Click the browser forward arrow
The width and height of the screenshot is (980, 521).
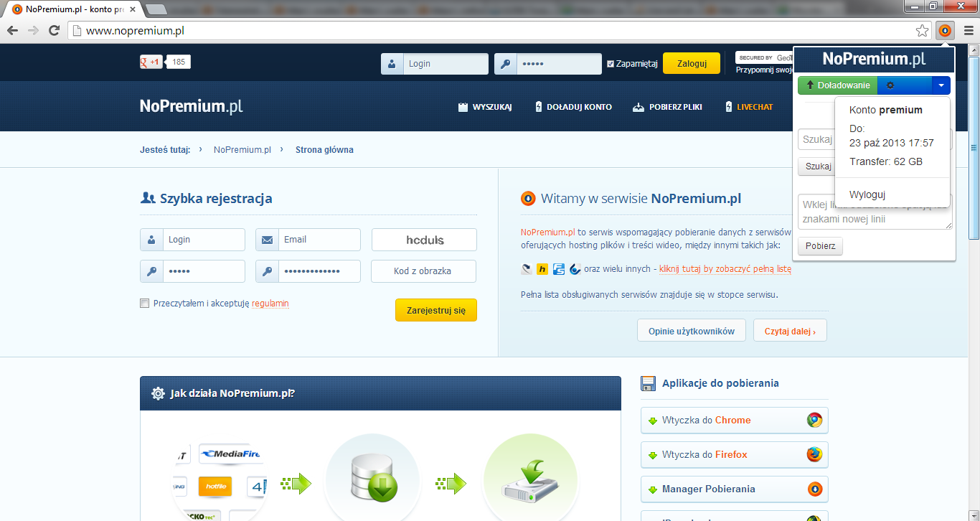coord(33,30)
